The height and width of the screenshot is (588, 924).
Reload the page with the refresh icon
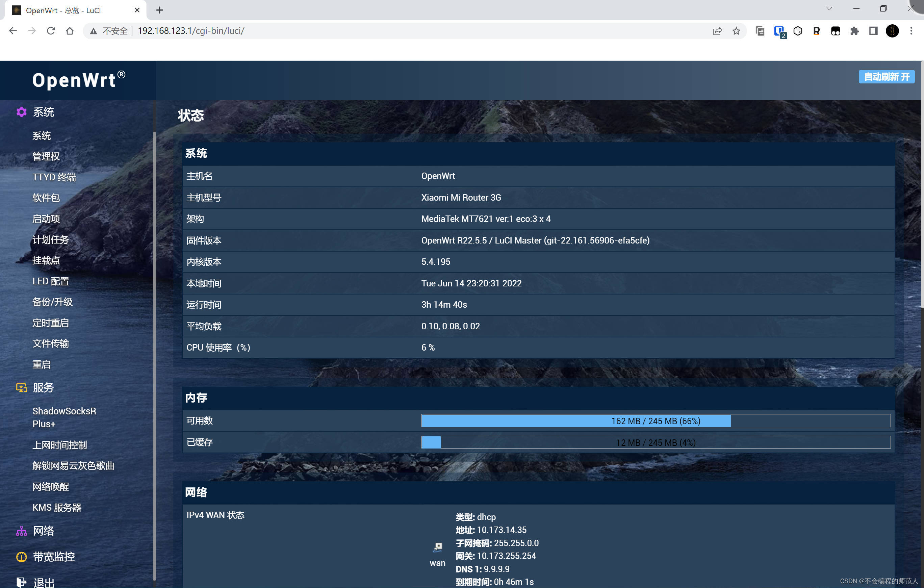coord(51,31)
